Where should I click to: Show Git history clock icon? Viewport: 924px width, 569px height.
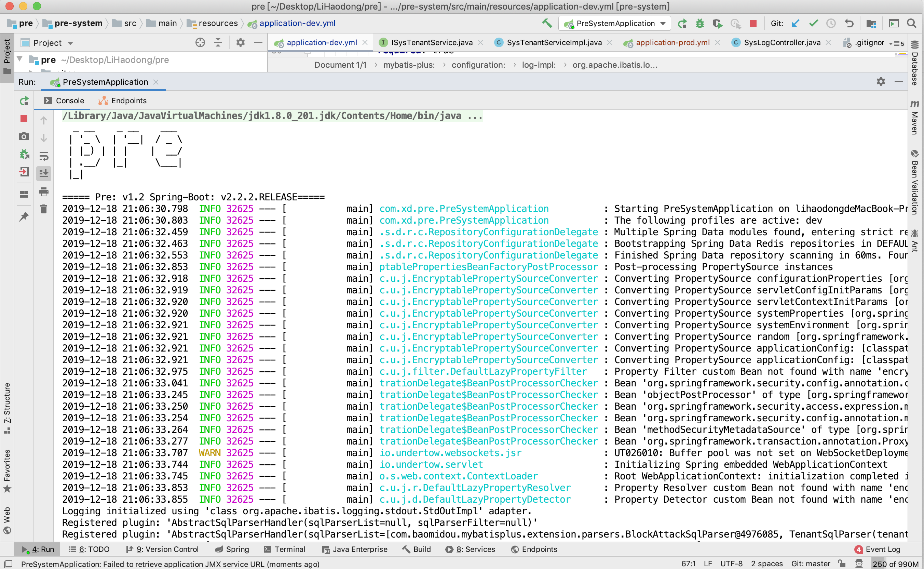point(831,23)
